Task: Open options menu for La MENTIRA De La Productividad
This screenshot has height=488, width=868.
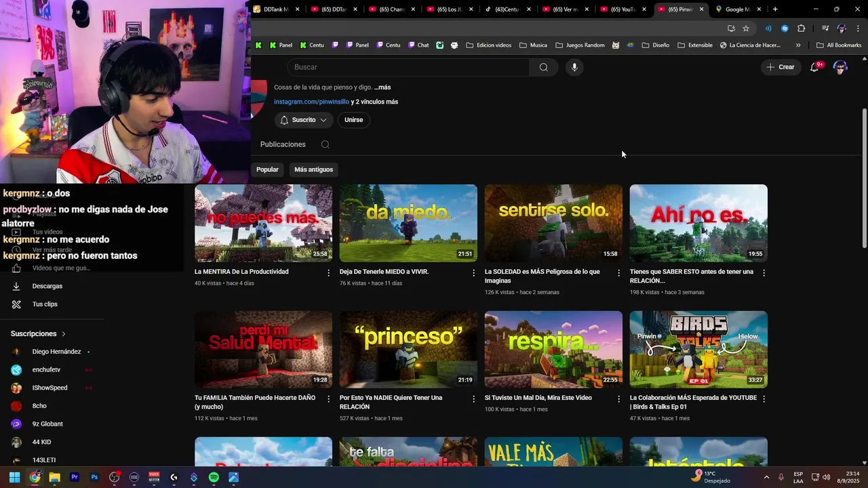Action: pos(329,273)
